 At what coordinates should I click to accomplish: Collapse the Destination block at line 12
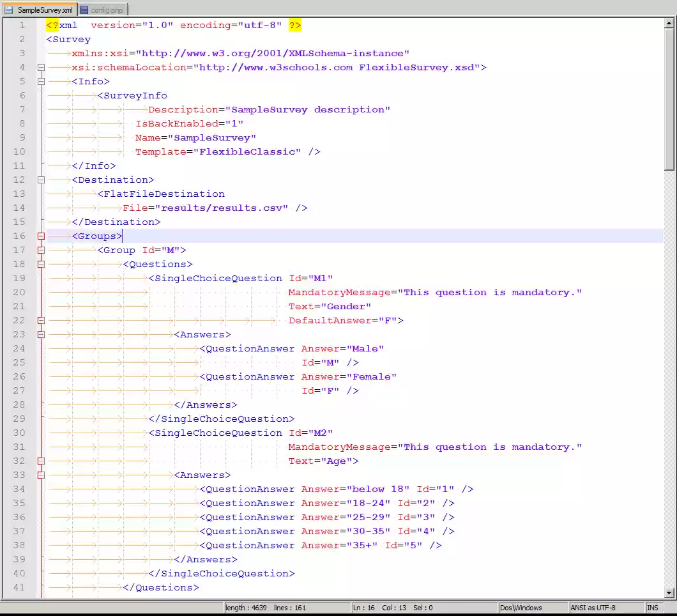click(42, 180)
